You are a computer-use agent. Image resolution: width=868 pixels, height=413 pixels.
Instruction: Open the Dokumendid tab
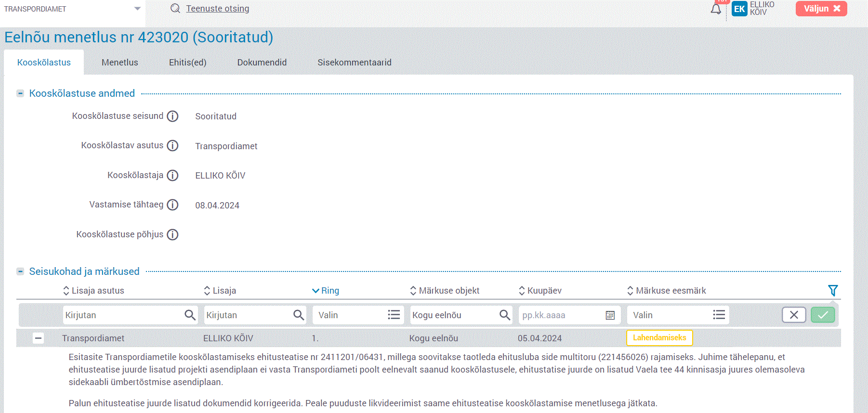262,63
